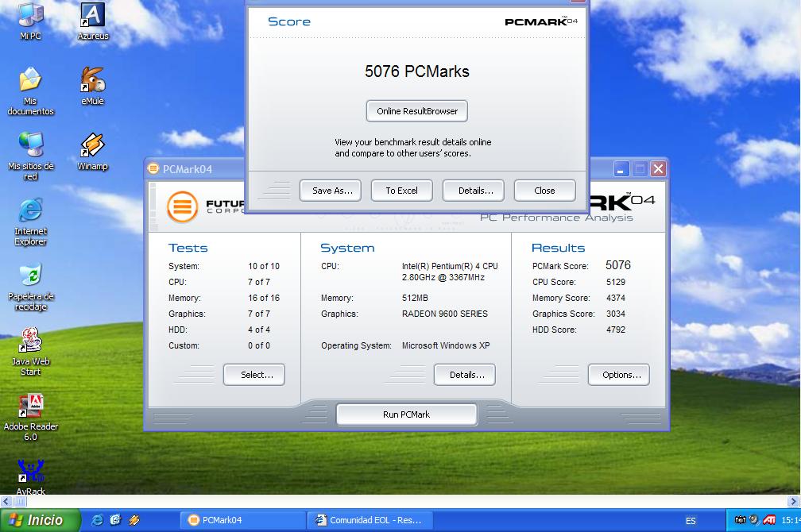Click the '5076 PCMarks' score text
This screenshot has width=801, height=532.
click(x=417, y=71)
